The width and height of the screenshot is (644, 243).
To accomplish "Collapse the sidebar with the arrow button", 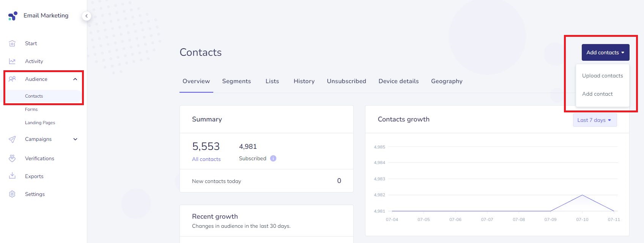I will point(87,16).
